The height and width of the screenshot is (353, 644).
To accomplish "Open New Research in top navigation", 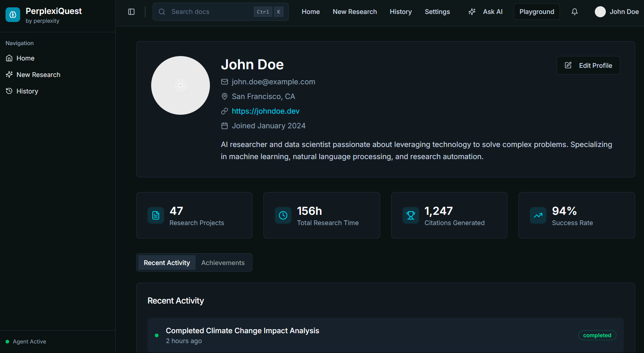I will (x=355, y=12).
